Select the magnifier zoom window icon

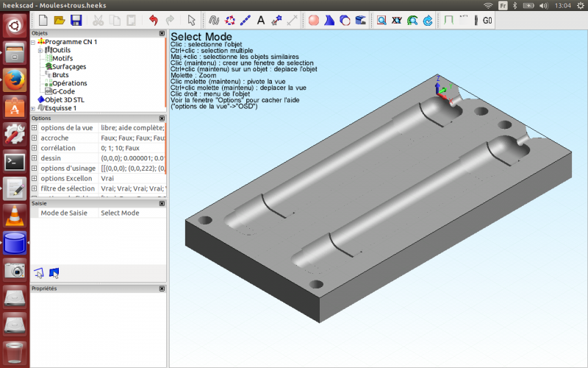tap(381, 21)
